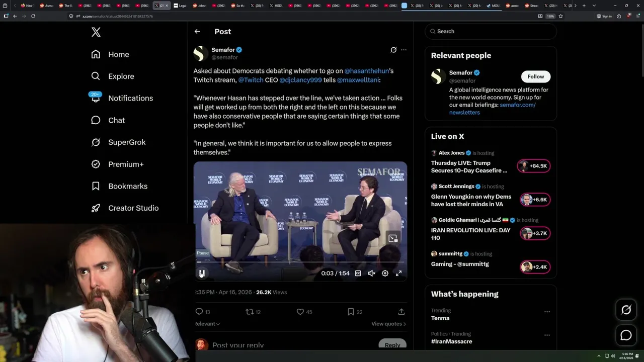Open the floating Grok button

[626, 310]
